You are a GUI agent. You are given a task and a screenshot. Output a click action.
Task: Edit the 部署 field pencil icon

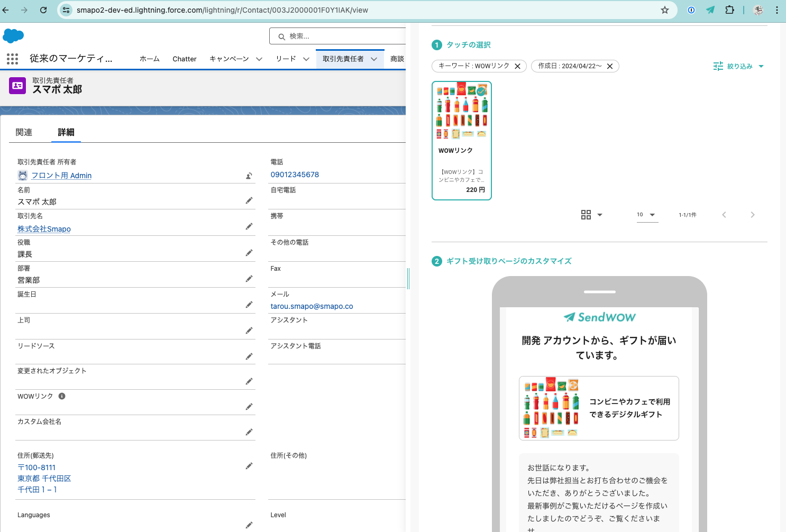point(249,279)
